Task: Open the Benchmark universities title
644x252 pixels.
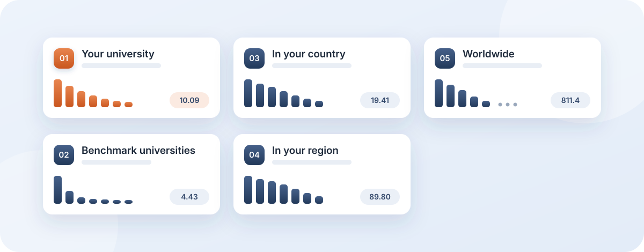Action: pyautogui.click(x=138, y=150)
